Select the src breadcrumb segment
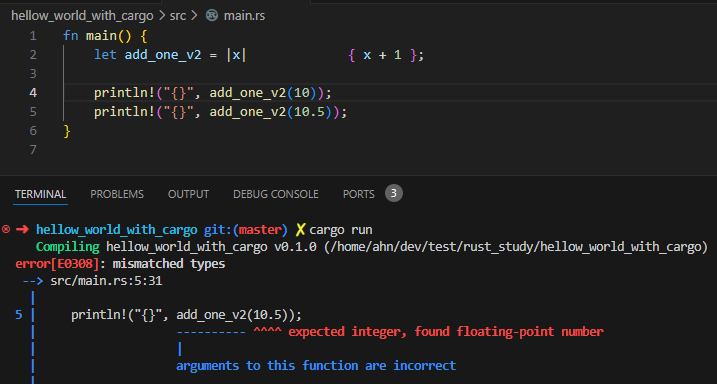The width and height of the screenshot is (717, 384). click(x=178, y=16)
